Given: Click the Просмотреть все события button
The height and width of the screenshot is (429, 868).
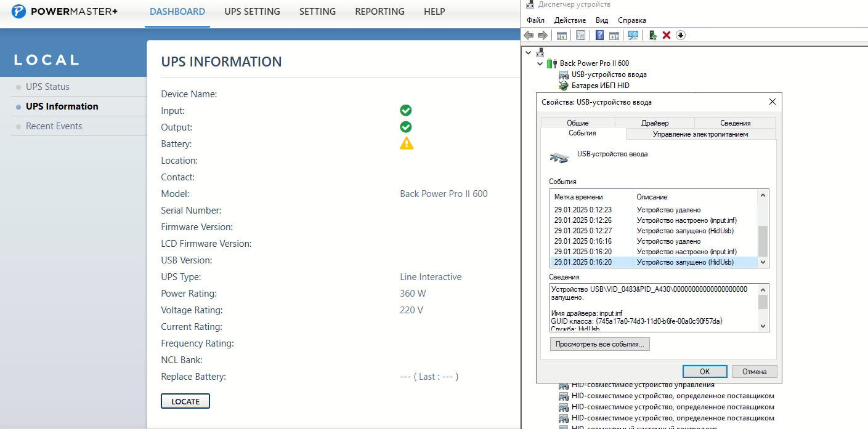Looking at the screenshot, I should (x=599, y=344).
